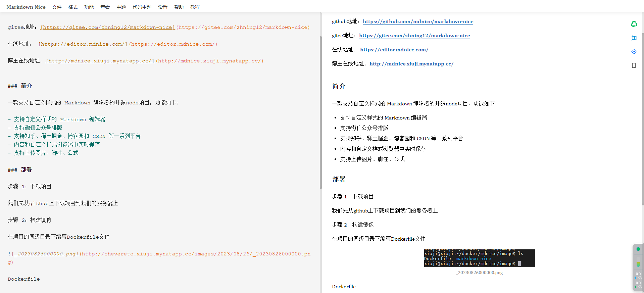Click the editor pane scrollbar thumb
Screen dimensions: 644x293
click(320, 112)
